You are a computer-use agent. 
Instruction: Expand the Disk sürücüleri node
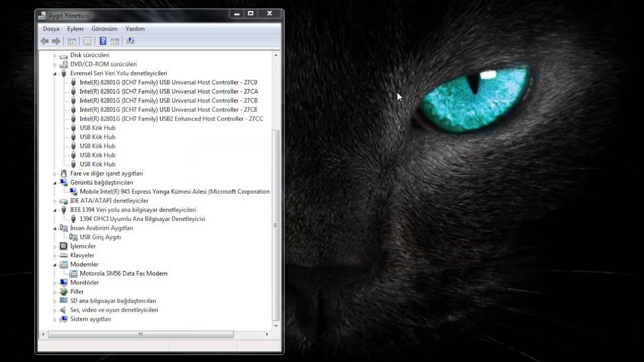55,55
